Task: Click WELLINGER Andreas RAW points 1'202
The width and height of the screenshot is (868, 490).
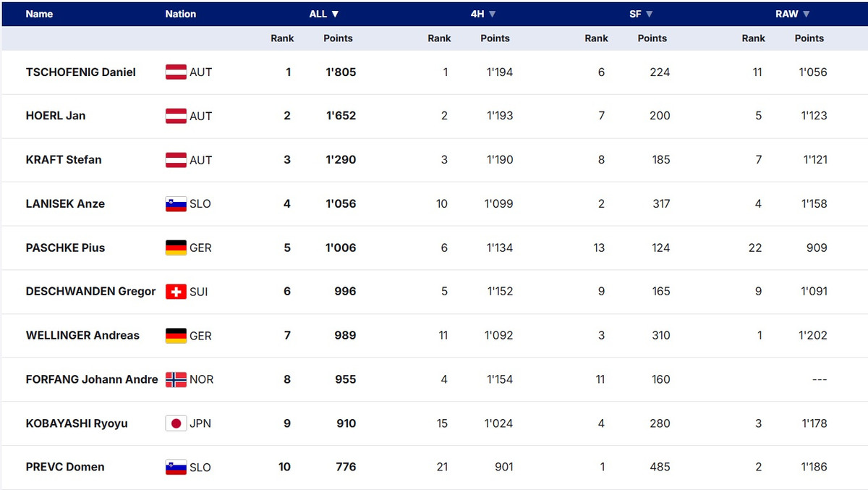Action: point(812,336)
